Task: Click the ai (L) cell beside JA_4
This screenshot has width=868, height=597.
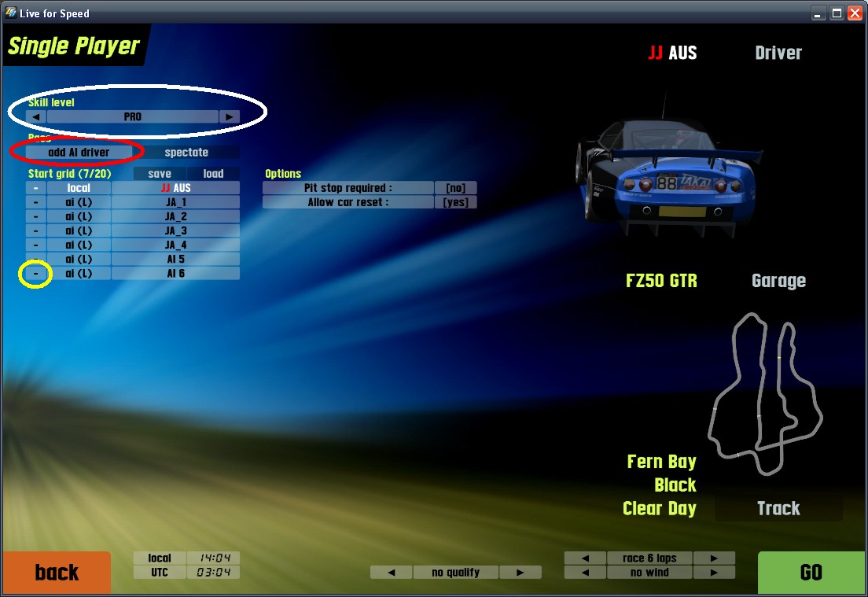Action: coord(79,245)
